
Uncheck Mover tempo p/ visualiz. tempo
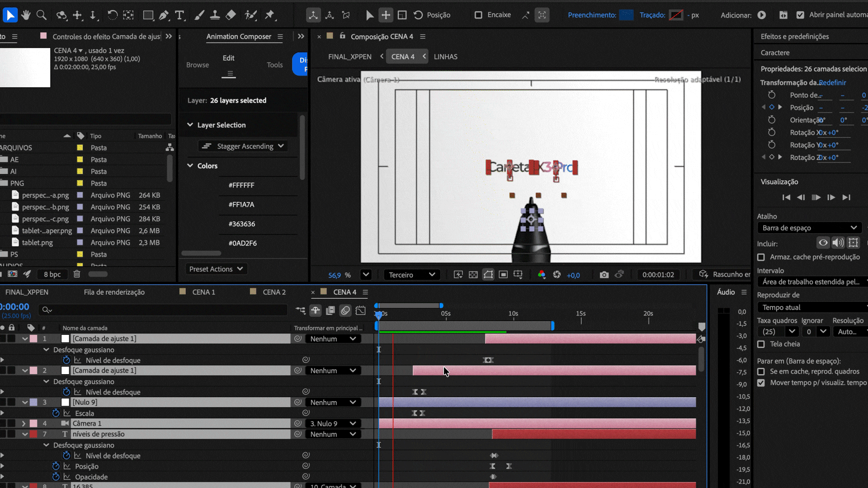click(761, 383)
